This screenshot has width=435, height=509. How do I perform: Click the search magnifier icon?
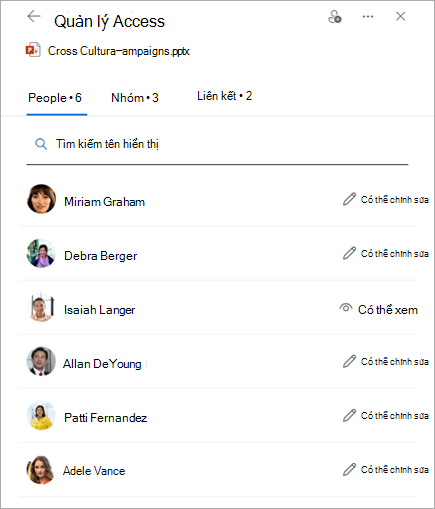(x=41, y=144)
